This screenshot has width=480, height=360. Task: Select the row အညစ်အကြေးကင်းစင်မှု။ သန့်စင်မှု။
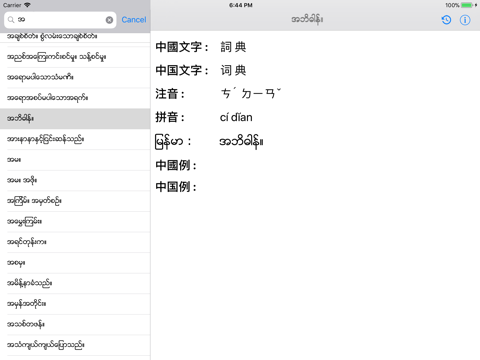coord(75,57)
